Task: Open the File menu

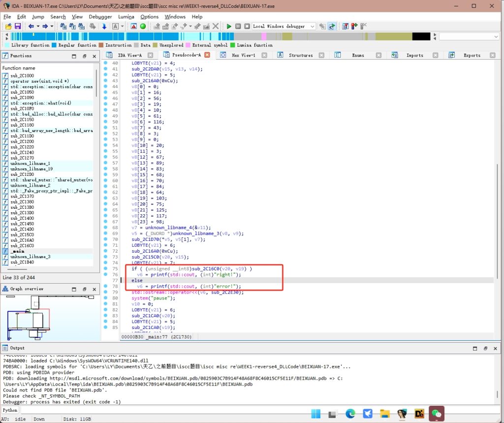Action: (x=7, y=17)
